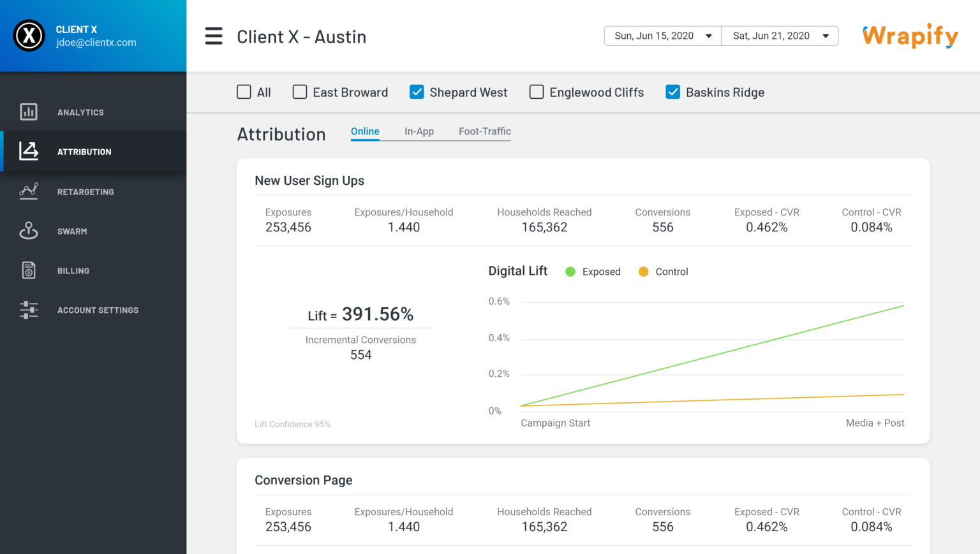Image resolution: width=980 pixels, height=554 pixels.
Task: Uncheck the Shepard West checkbox
Action: (417, 92)
